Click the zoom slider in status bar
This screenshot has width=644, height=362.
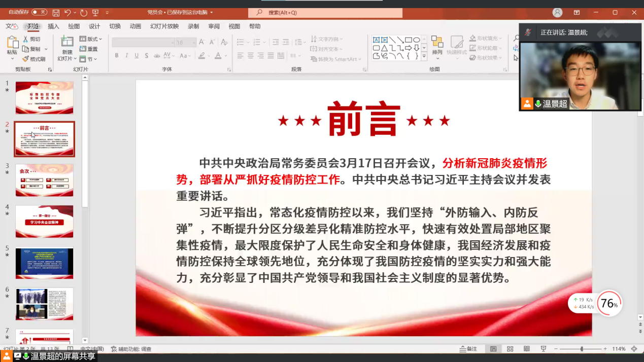581,349
